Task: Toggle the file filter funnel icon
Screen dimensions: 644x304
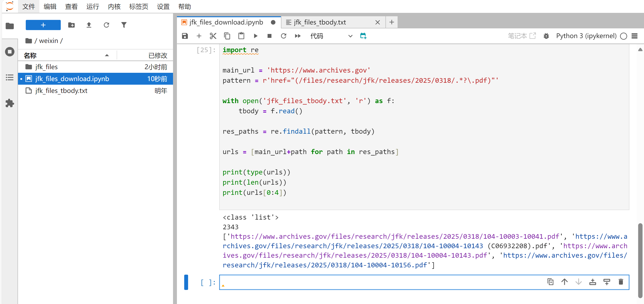Action: point(124,25)
